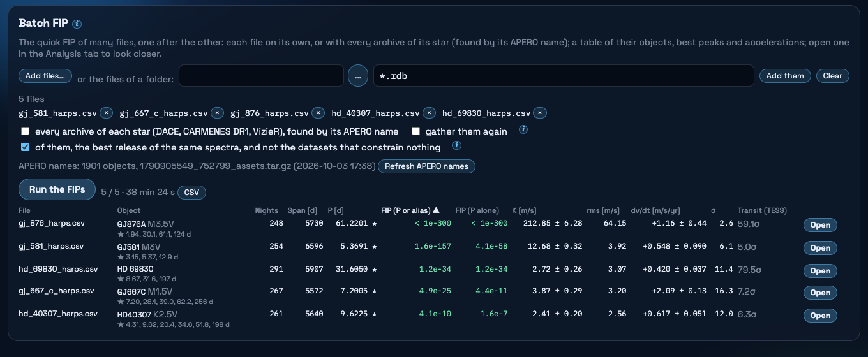The width and height of the screenshot is (868, 357).
Task: Sort table by Object column header
Action: tap(129, 210)
